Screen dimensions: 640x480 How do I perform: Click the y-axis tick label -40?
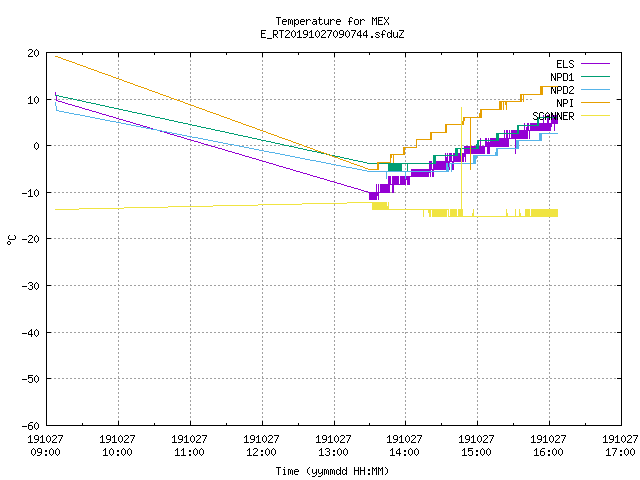tap(31, 333)
